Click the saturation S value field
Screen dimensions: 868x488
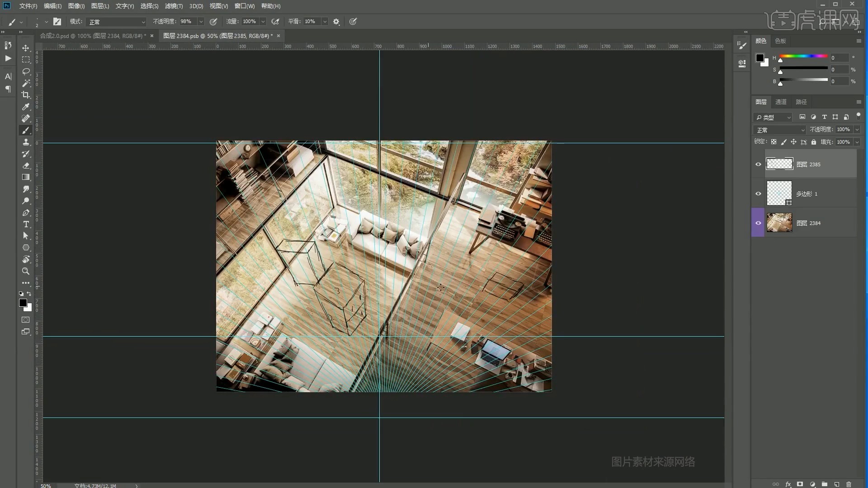pyautogui.click(x=839, y=70)
